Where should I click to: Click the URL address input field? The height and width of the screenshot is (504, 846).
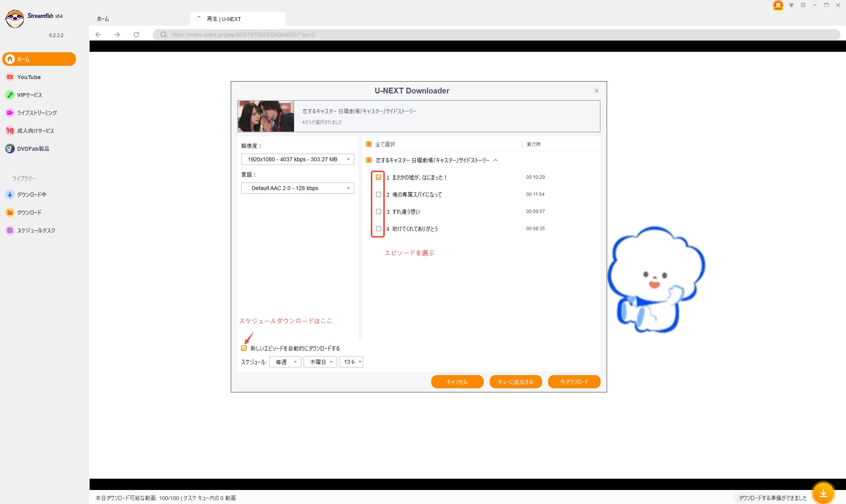pyautogui.click(x=496, y=35)
